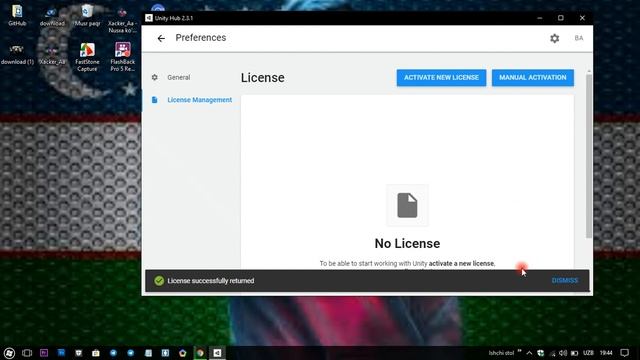The height and width of the screenshot is (360, 640).
Task: Select the 'download' desktop icon
Action: pos(52,16)
